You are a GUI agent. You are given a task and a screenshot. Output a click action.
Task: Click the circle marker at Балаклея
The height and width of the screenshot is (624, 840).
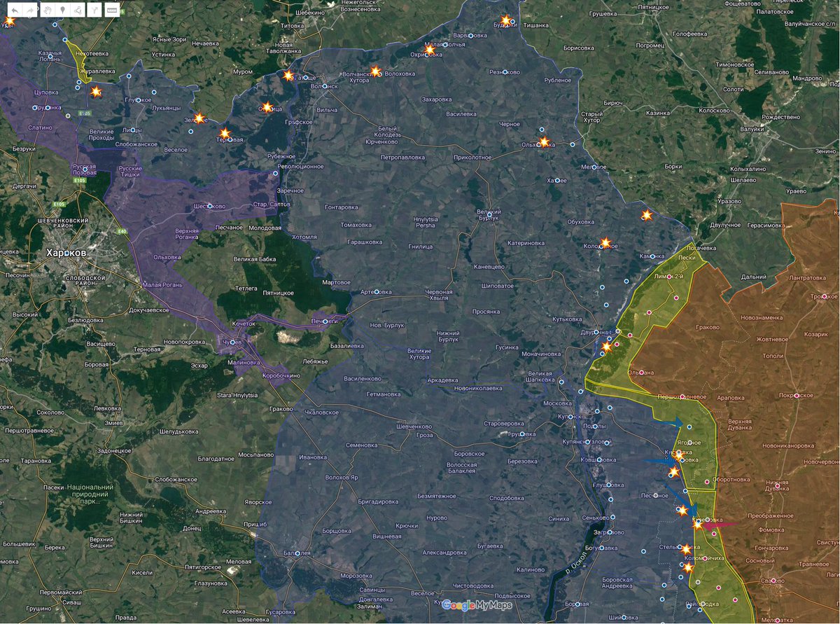297,553
